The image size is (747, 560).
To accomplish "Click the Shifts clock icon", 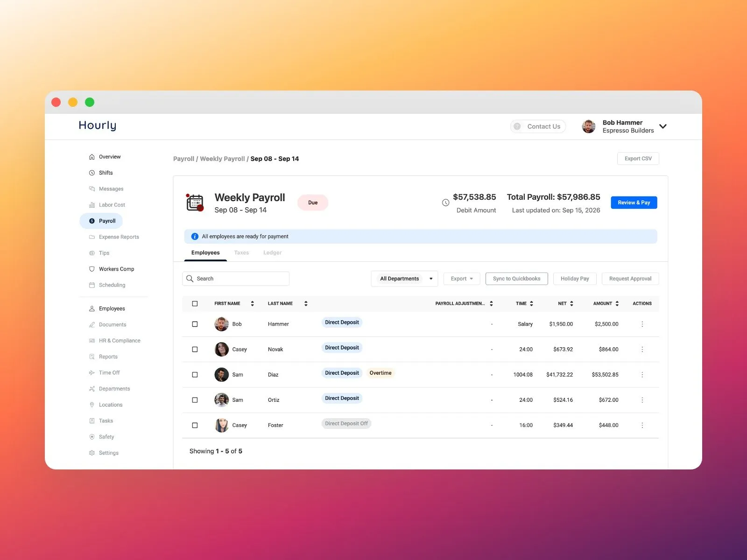I will point(92,173).
